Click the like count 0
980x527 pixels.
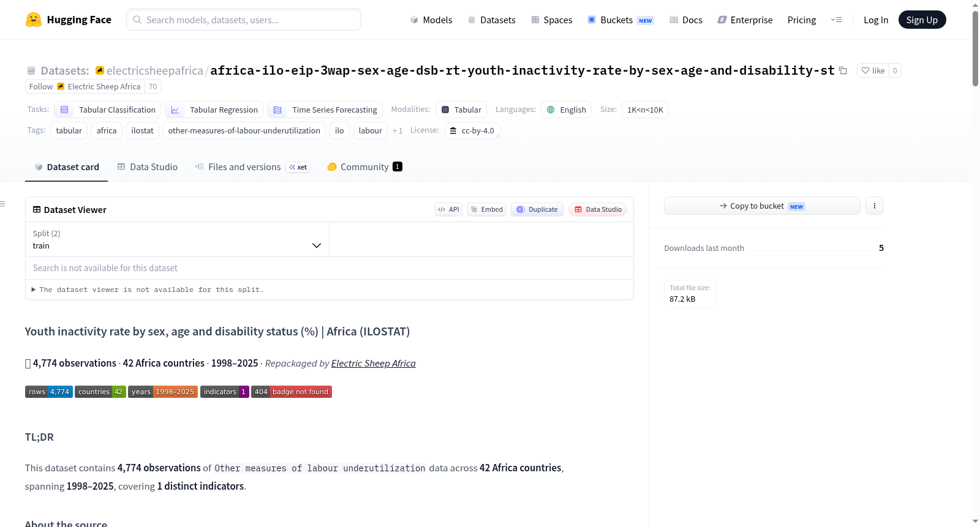coord(895,70)
